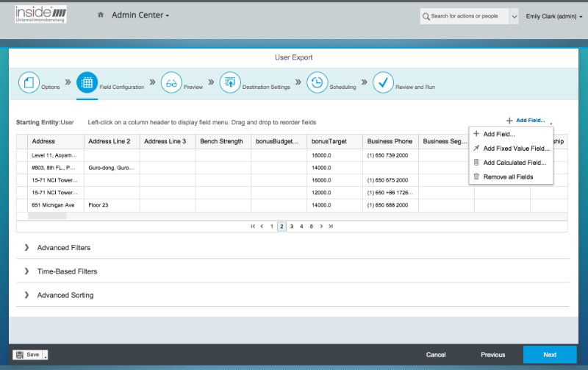The height and width of the screenshot is (370, 588).
Task: Go to Destination Settings step icon
Action: point(230,83)
